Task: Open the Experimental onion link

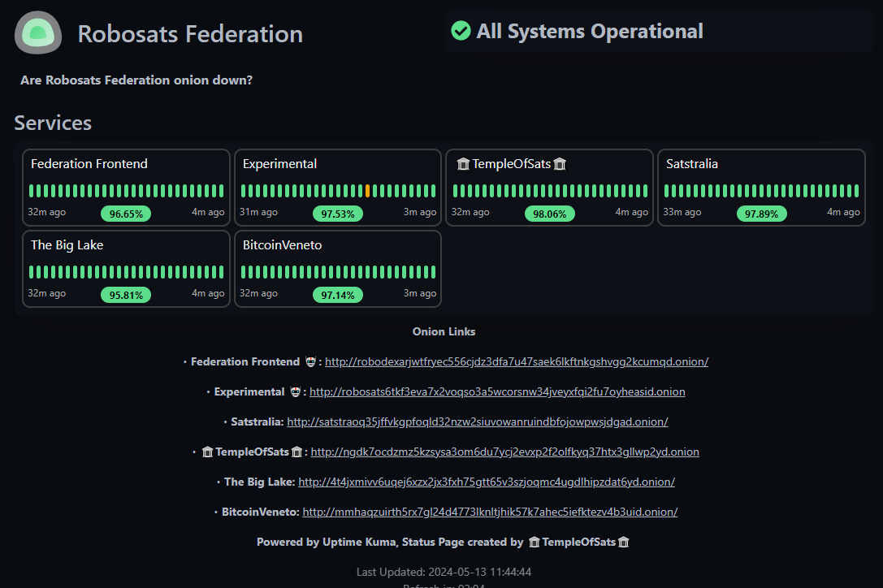Action: point(497,391)
